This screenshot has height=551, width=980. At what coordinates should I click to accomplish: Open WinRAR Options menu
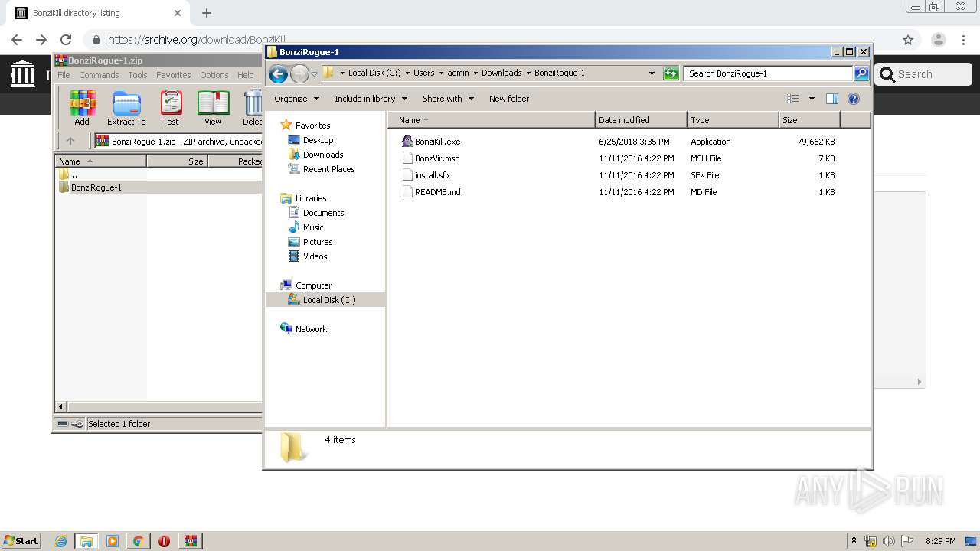[x=214, y=75]
